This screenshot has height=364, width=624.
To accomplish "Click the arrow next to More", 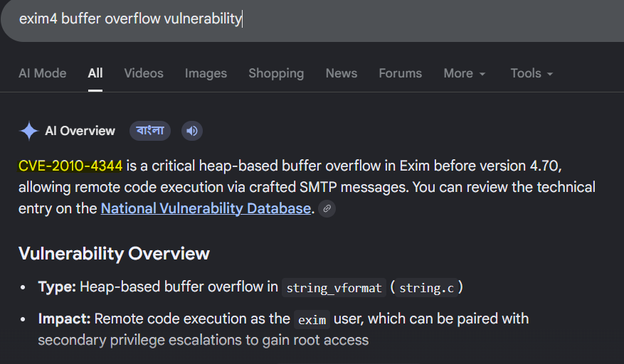I will point(482,74).
